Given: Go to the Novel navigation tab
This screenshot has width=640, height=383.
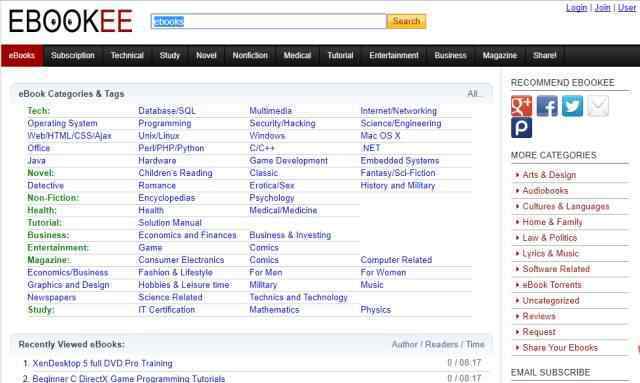Looking at the screenshot, I should tap(206, 56).
